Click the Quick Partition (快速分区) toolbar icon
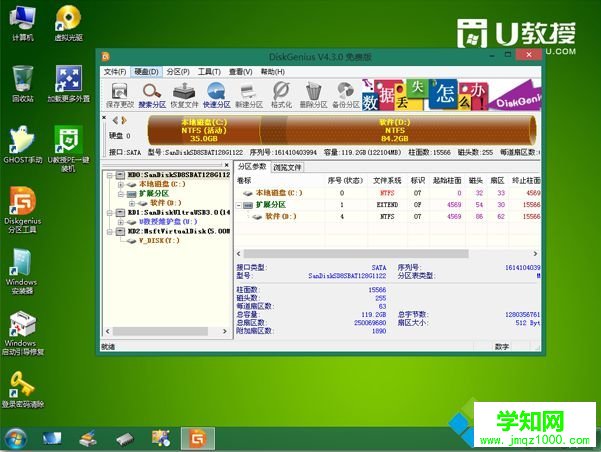This screenshot has height=452, width=601. point(217,95)
